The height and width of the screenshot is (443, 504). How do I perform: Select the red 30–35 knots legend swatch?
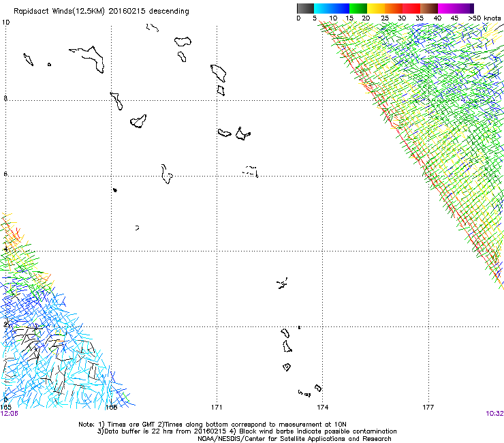(411, 8)
